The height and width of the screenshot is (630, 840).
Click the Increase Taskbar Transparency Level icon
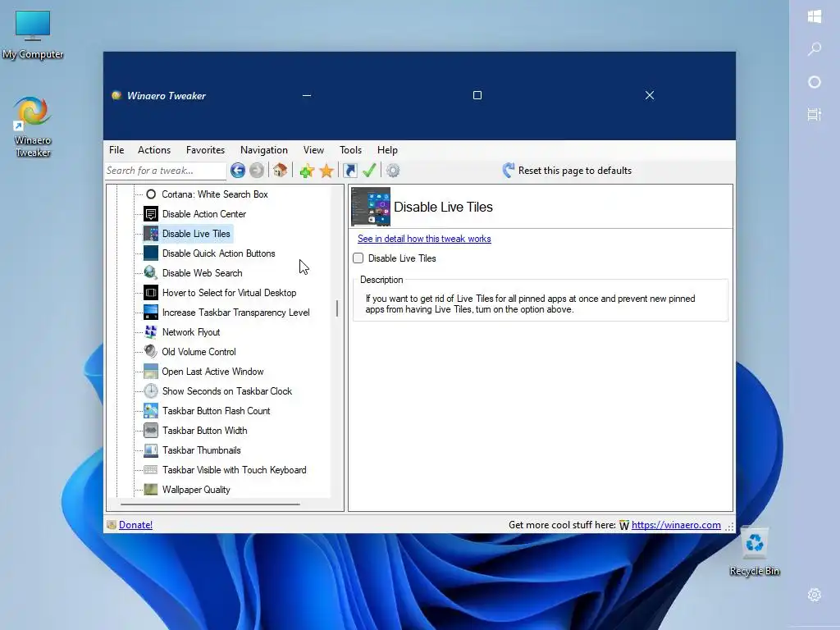click(x=151, y=313)
